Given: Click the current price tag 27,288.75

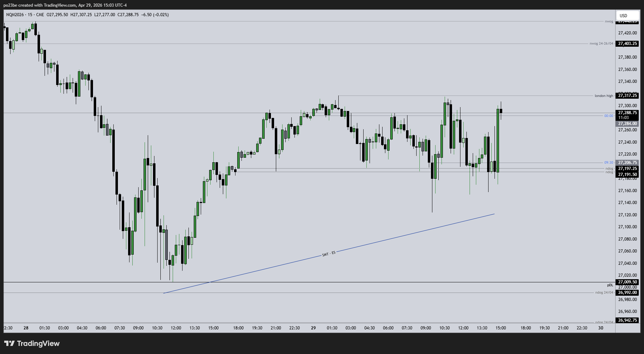Looking at the screenshot, I should [628, 113].
